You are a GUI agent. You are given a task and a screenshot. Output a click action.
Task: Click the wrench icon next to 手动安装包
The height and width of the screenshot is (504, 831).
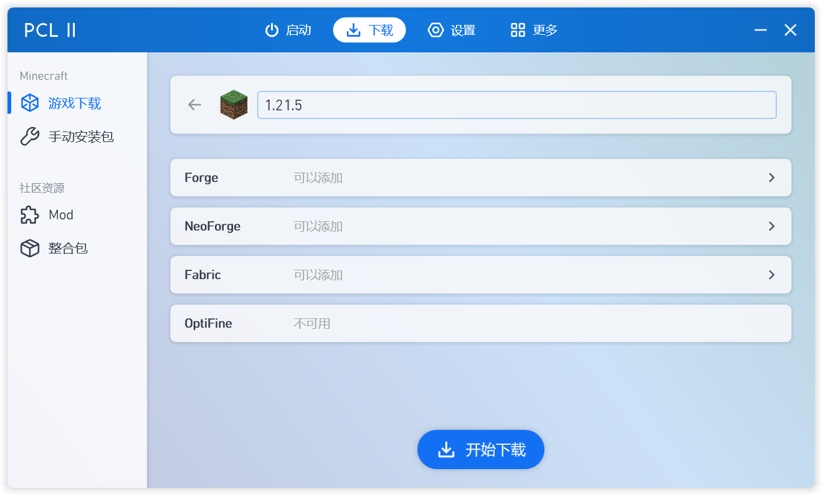(30, 136)
